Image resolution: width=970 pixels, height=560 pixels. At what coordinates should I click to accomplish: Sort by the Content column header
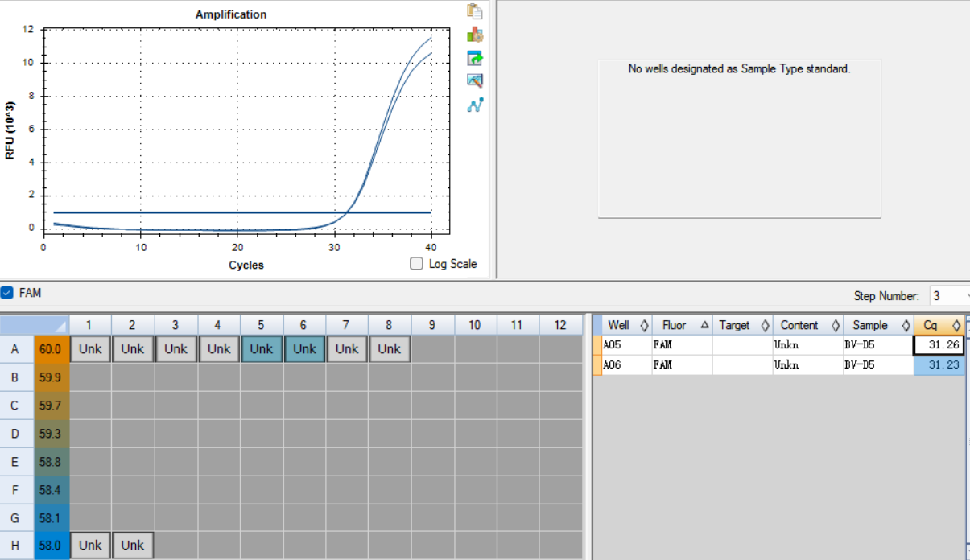click(807, 325)
